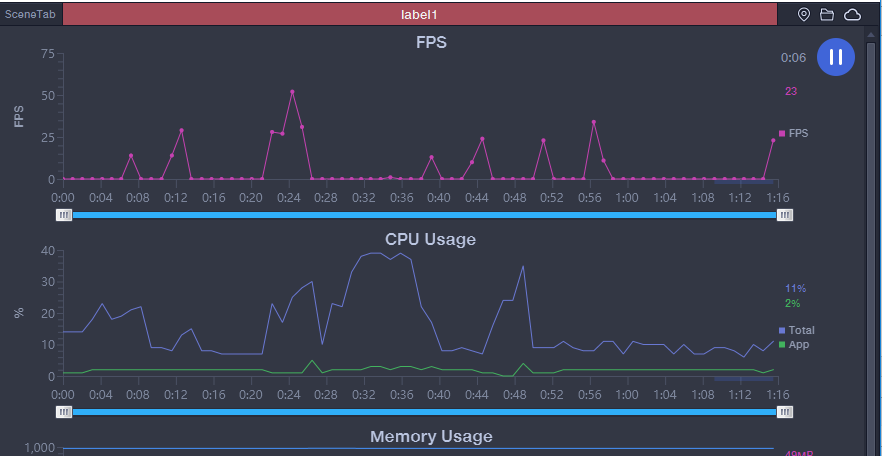Screen dimensions: 882x456
Task: Pause the recording with the blue button
Action: 836,57
